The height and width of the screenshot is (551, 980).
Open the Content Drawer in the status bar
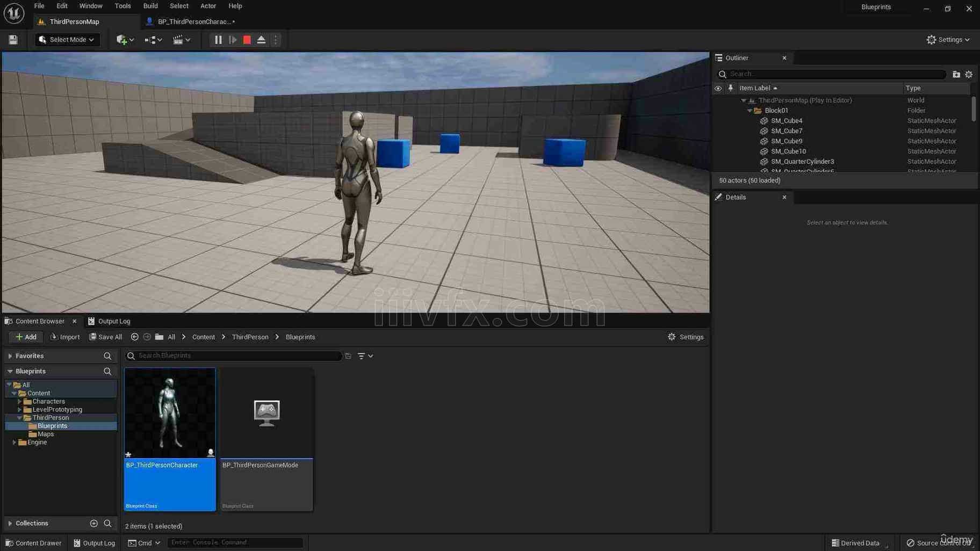[x=33, y=543]
